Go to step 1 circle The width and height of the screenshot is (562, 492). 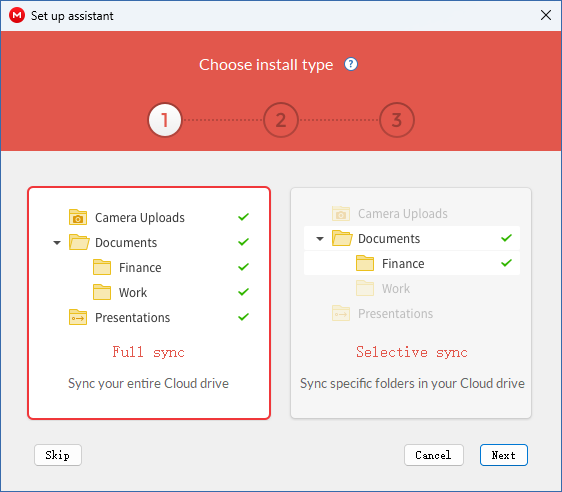[x=165, y=120]
